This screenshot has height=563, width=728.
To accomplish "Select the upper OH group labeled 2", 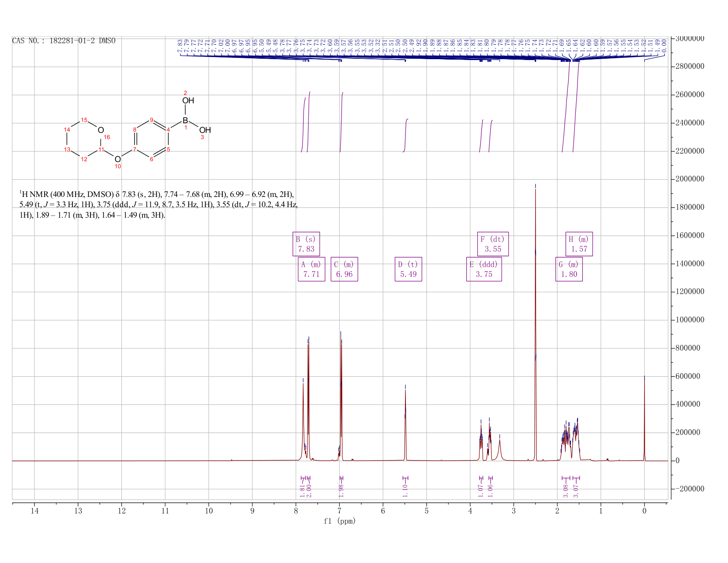I will 188,101.
